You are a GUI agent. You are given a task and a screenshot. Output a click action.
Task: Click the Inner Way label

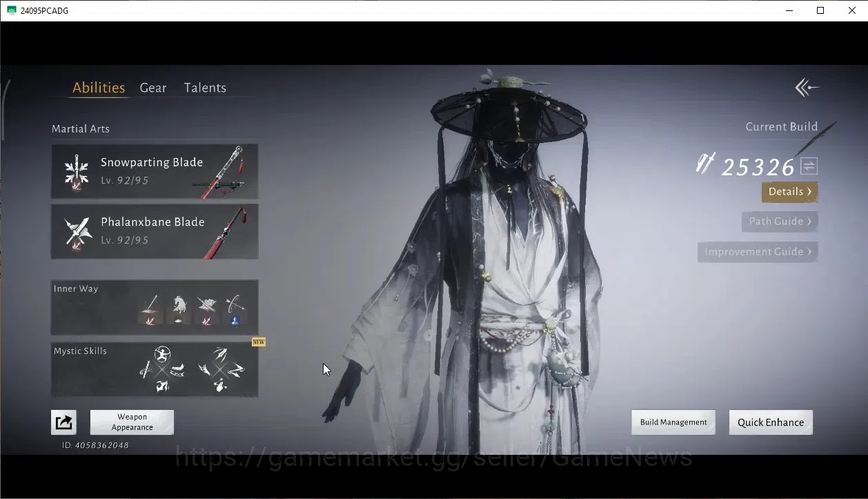click(x=76, y=288)
